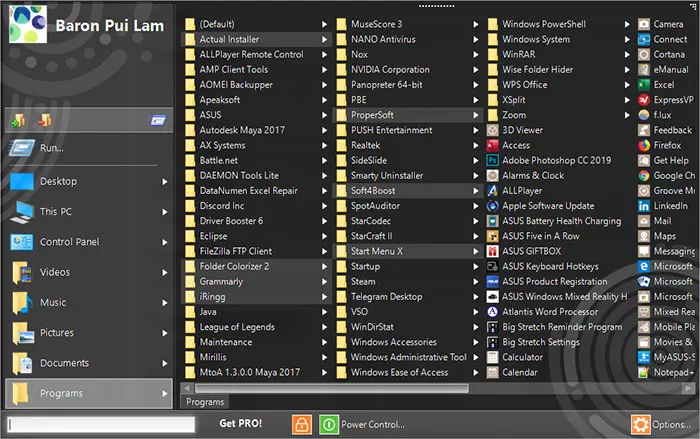Open the Mail app

(655, 221)
